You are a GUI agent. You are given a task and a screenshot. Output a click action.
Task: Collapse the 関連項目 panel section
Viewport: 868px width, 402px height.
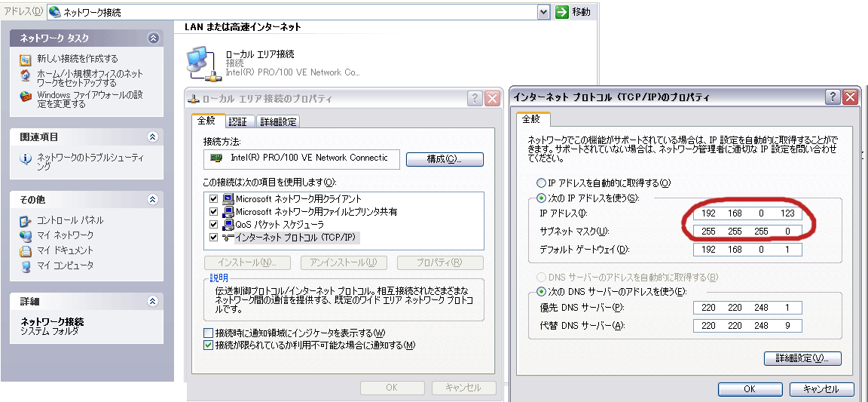(154, 137)
